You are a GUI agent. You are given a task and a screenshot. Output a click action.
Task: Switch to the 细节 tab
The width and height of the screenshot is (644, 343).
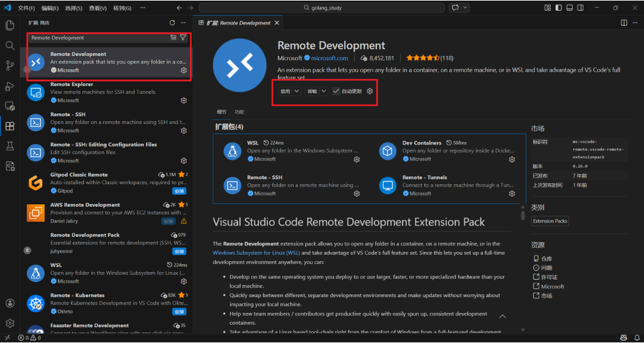click(x=221, y=112)
